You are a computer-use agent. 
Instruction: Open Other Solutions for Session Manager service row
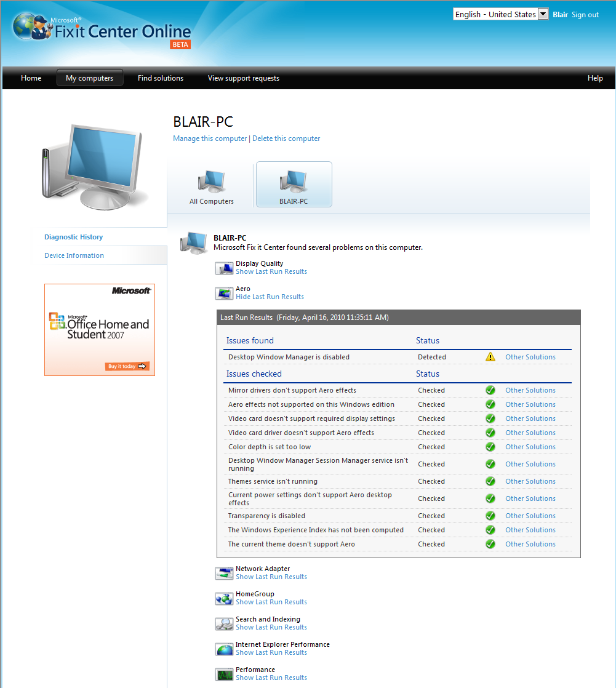point(530,464)
